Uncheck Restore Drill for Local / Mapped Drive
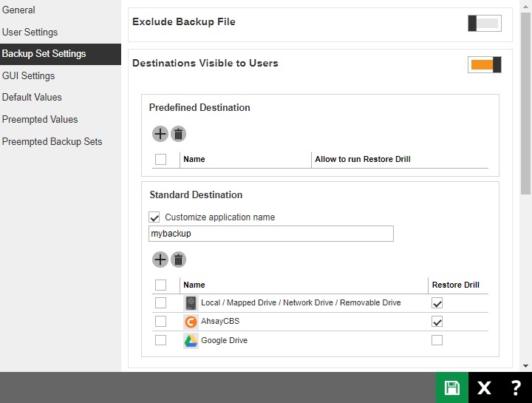Screen dimensions: 532x403 [437, 303]
